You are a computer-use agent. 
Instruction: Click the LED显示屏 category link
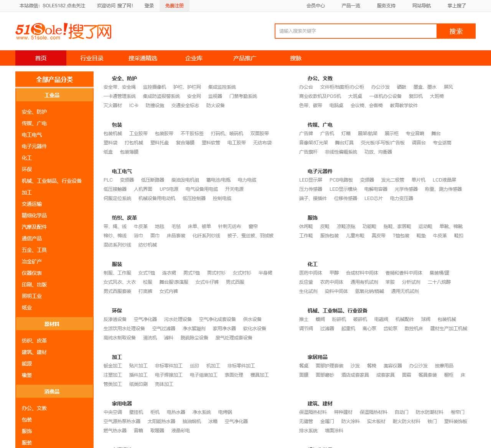tap(310, 180)
